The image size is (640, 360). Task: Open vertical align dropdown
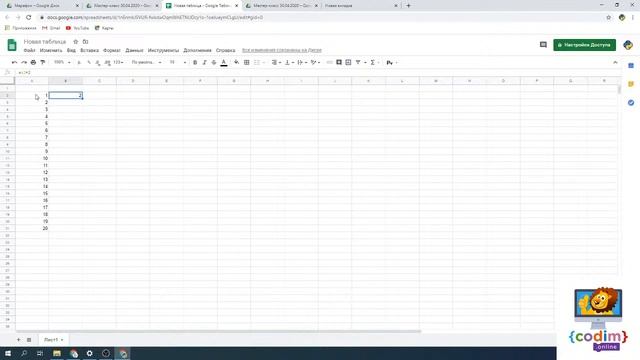coord(289,62)
